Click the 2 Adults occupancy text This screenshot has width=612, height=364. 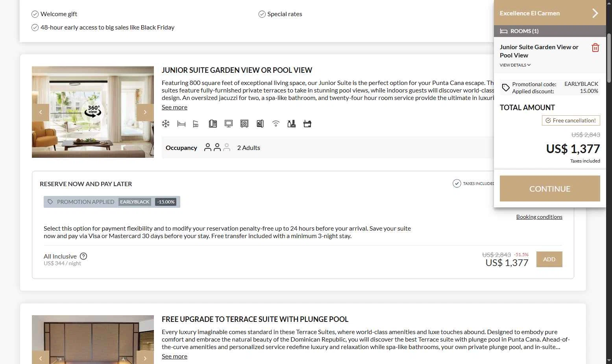[249, 148]
